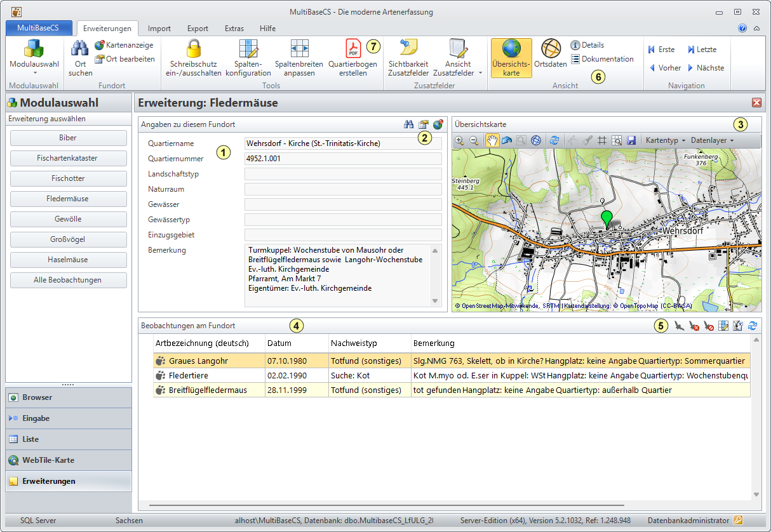Click Spaltenbreiten anpassen tool
This screenshot has width=771, height=532.
(299, 58)
